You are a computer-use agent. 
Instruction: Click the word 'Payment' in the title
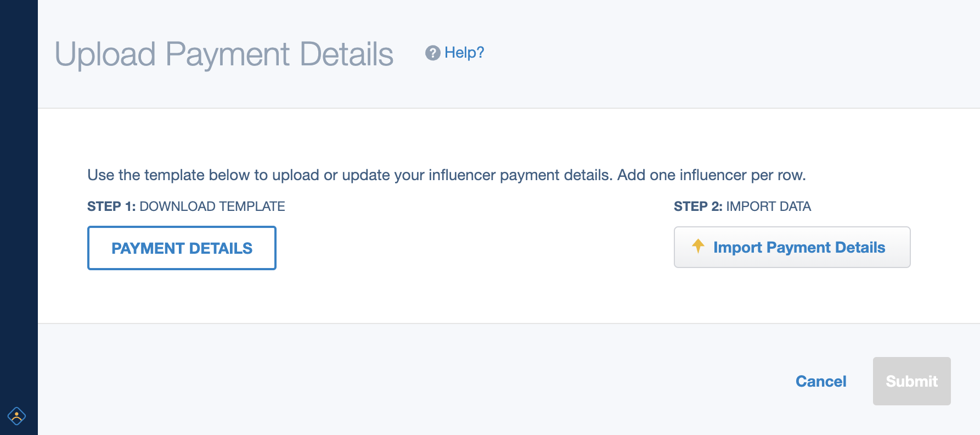228,54
